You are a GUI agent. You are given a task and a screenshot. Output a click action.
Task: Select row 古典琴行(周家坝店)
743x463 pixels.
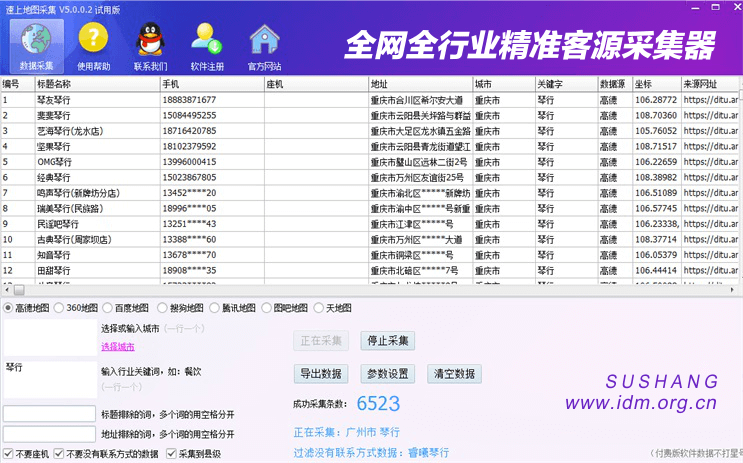click(x=370, y=239)
